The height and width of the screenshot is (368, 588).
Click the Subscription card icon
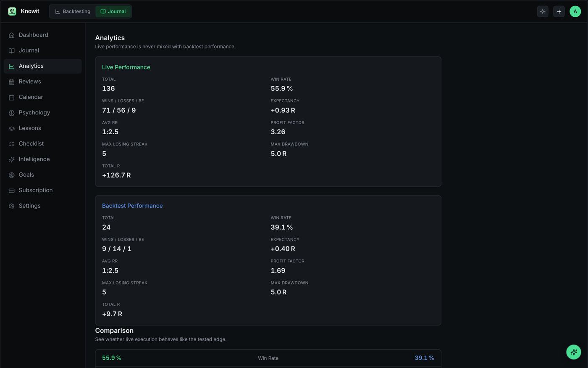coord(12,191)
